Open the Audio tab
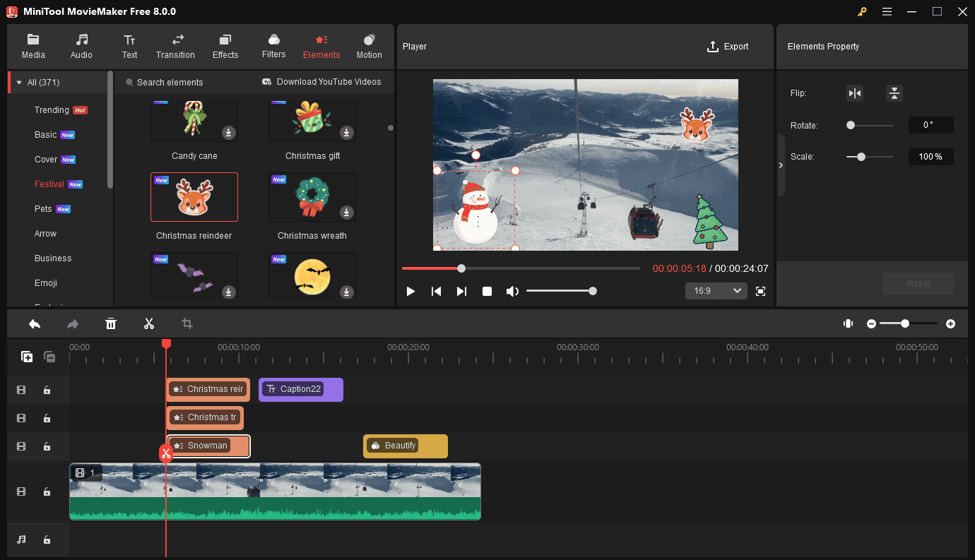The image size is (975, 560). (81, 47)
